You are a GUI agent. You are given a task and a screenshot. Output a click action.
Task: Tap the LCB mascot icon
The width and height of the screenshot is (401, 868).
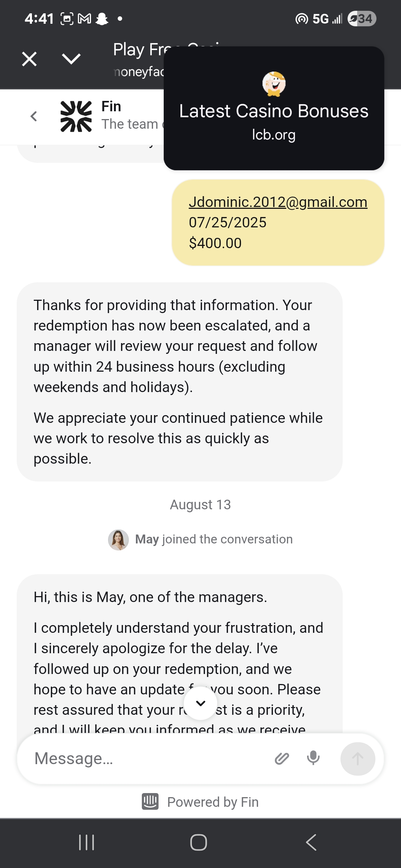pyautogui.click(x=274, y=84)
